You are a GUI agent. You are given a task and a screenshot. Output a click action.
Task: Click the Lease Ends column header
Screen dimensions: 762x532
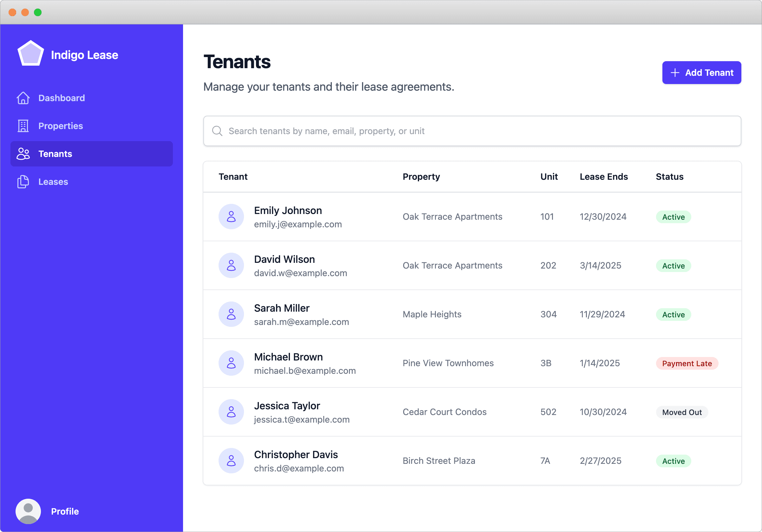pyautogui.click(x=603, y=177)
